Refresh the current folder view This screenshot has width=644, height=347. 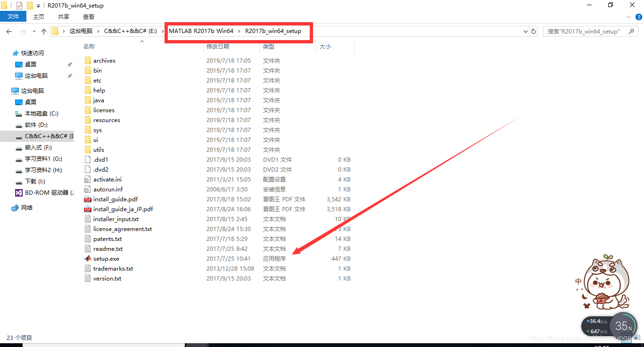pyautogui.click(x=534, y=31)
